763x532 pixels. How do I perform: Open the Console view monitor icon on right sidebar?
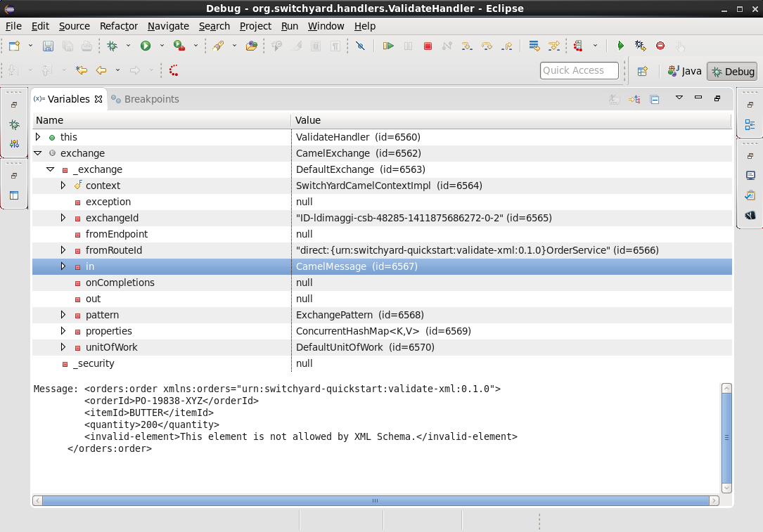pos(750,176)
